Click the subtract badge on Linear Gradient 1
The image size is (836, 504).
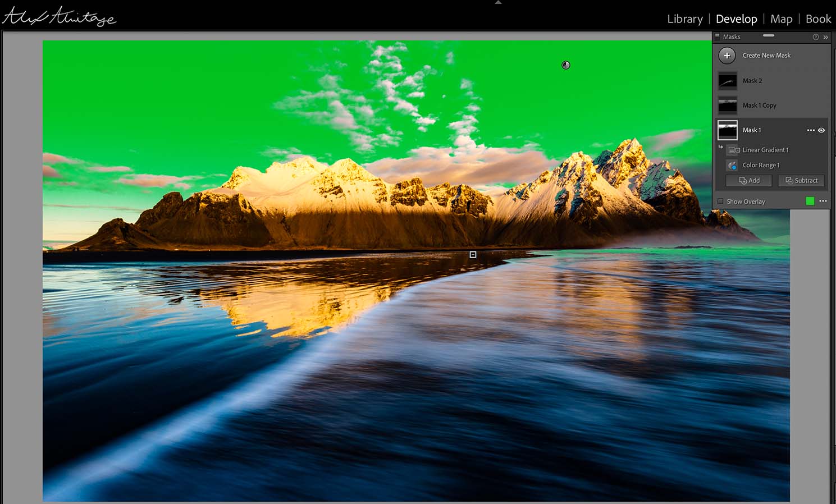coord(737,150)
